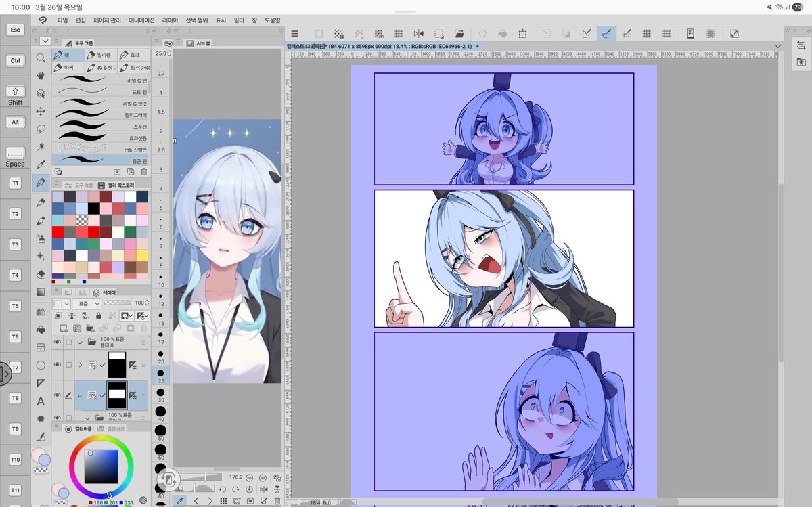Select the Eraser tool
The width and height of the screenshot is (812, 507).
pyautogui.click(x=41, y=274)
